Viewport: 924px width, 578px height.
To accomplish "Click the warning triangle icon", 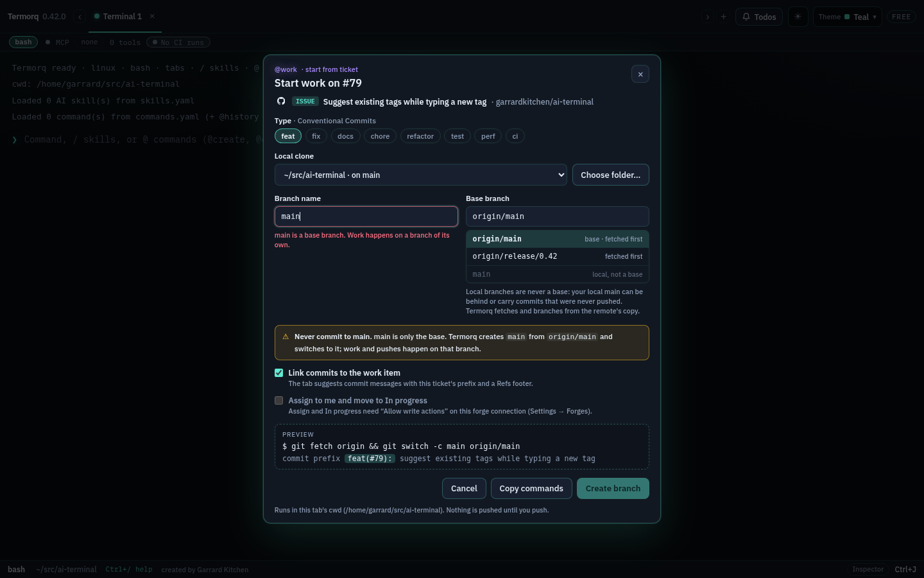I will [x=286, y=337].
